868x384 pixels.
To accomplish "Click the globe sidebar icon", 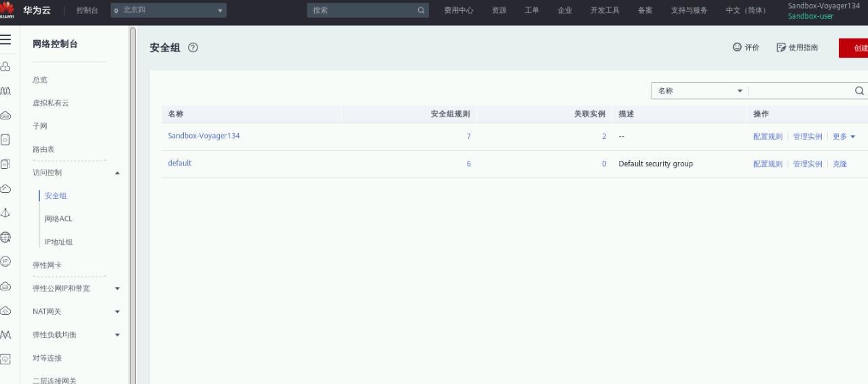I will (5, 237).
